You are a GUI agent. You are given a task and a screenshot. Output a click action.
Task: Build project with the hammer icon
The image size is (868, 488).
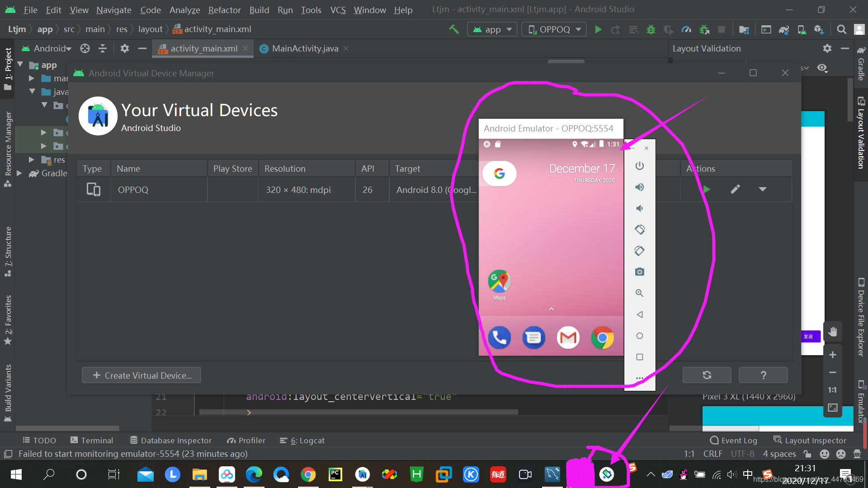pos(454,29)
